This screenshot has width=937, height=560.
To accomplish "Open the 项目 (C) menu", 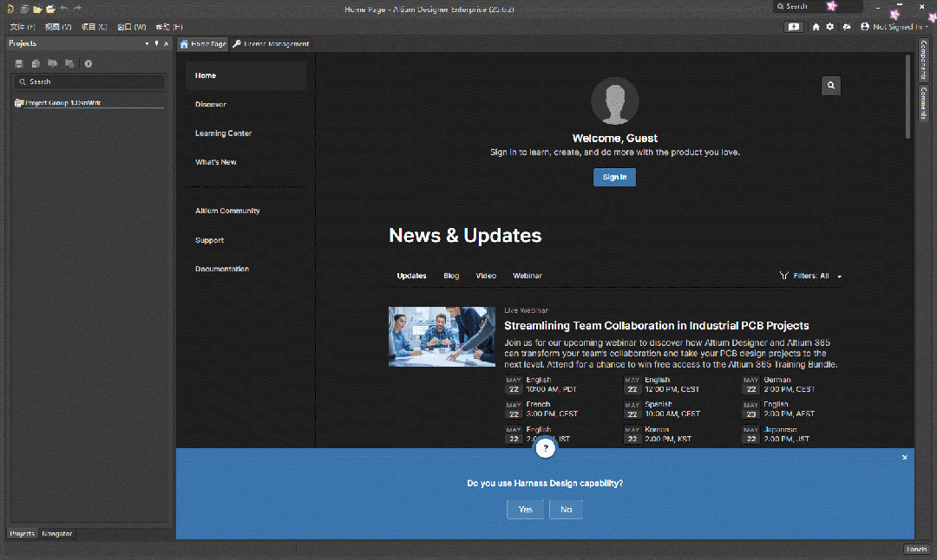I will click(x=94, y=27).
